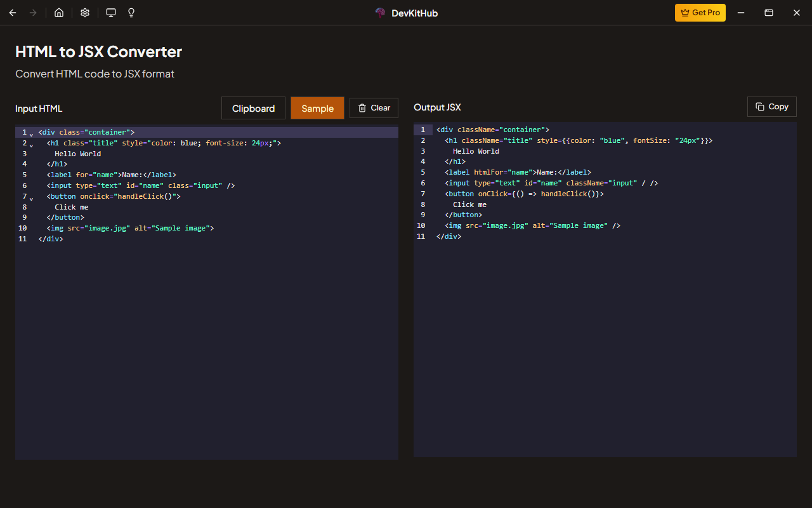Click the Get Pro button text
Viewport: 812px width, 508px height.
(x=706, y=13)
